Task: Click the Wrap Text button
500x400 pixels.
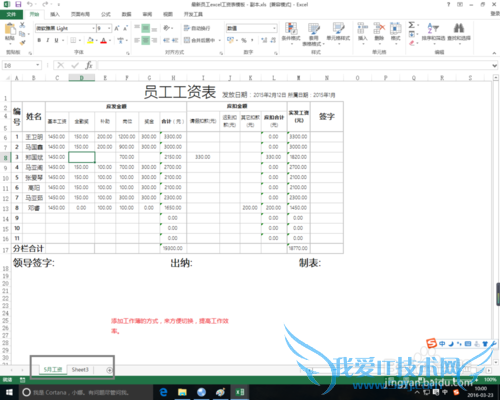Action: pyautogui.click(x=197, y=28)
